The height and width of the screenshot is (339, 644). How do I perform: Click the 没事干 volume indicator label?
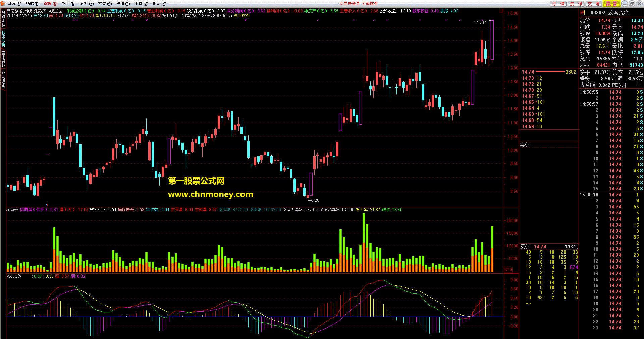[12, 210]
